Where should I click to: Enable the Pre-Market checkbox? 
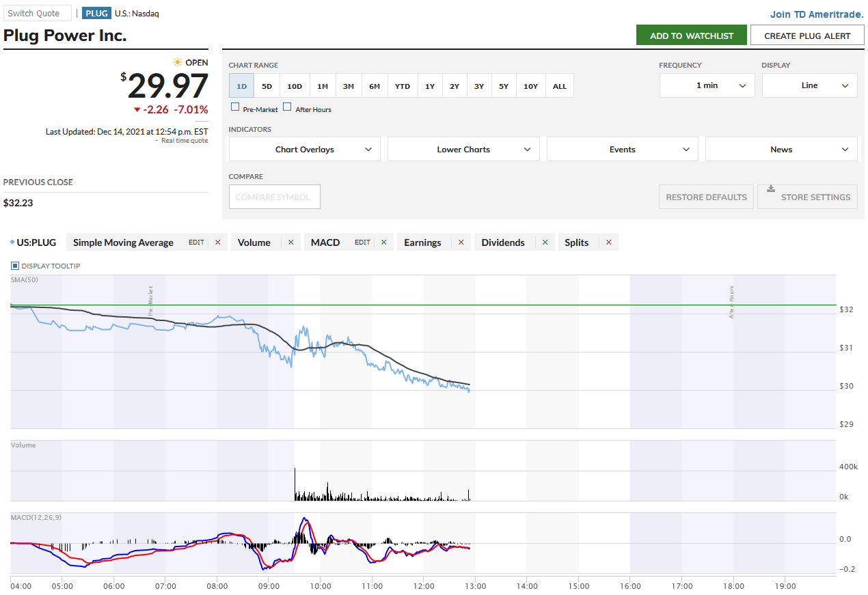point(235,107)
